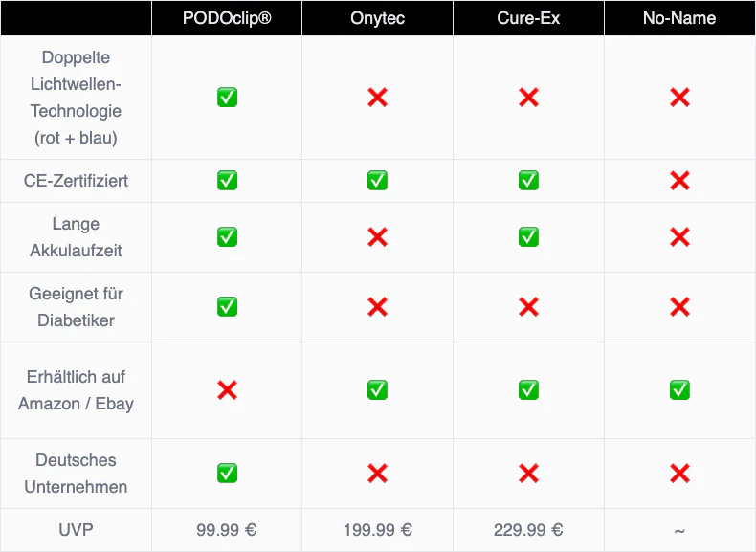Select the PODOclip® column header
The width and height of the screenshot is (756, 552).
(227, 18)
